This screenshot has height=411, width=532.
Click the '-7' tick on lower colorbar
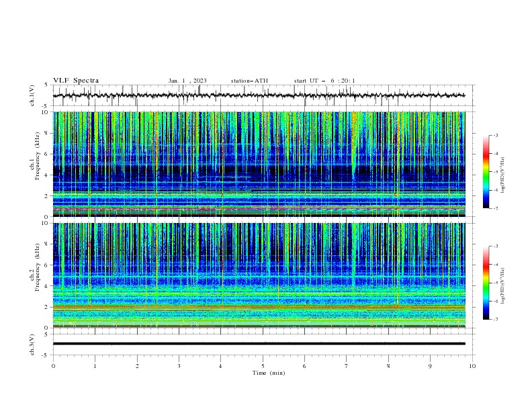click(495, 319)
